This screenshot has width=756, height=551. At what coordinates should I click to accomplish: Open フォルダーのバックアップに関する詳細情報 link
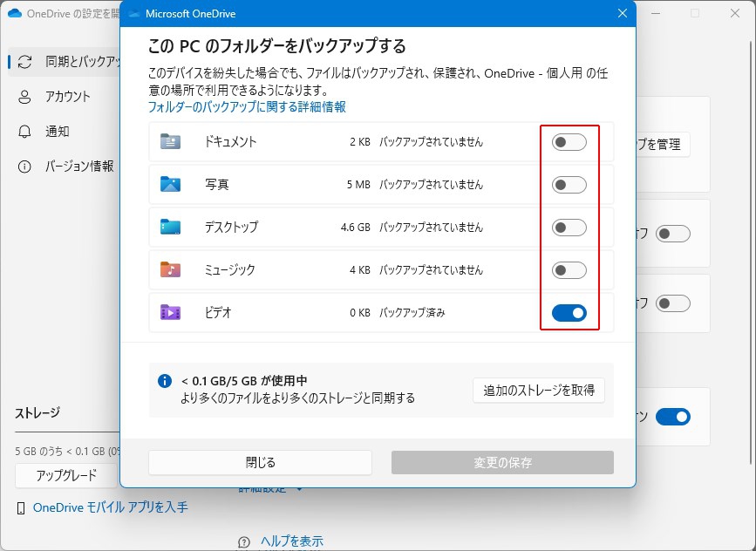pyautogui.click(x=247, y=107)
